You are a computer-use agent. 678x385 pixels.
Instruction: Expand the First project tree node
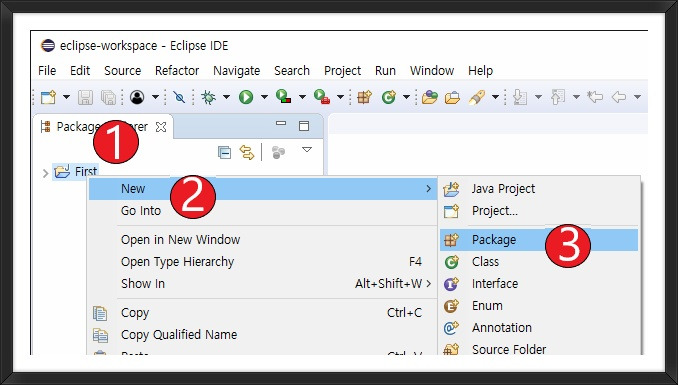click(45, 173)
